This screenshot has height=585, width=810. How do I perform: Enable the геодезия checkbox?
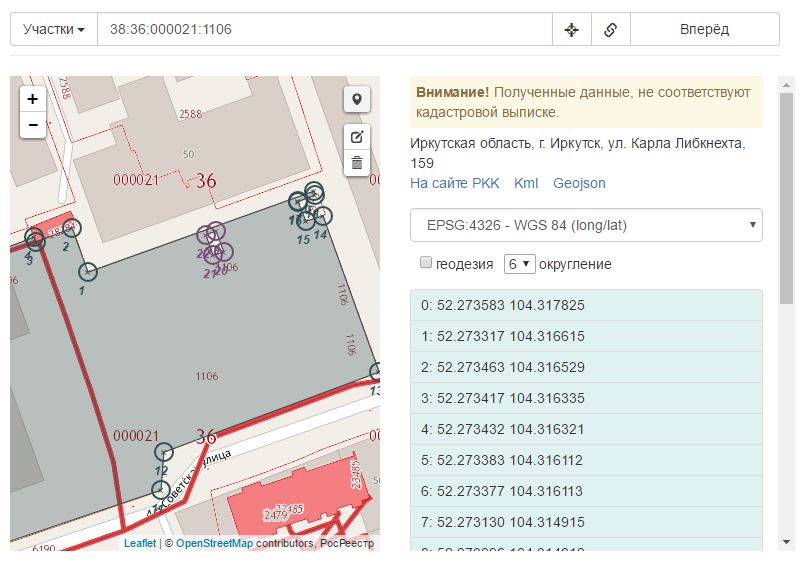tap(426, 263)
